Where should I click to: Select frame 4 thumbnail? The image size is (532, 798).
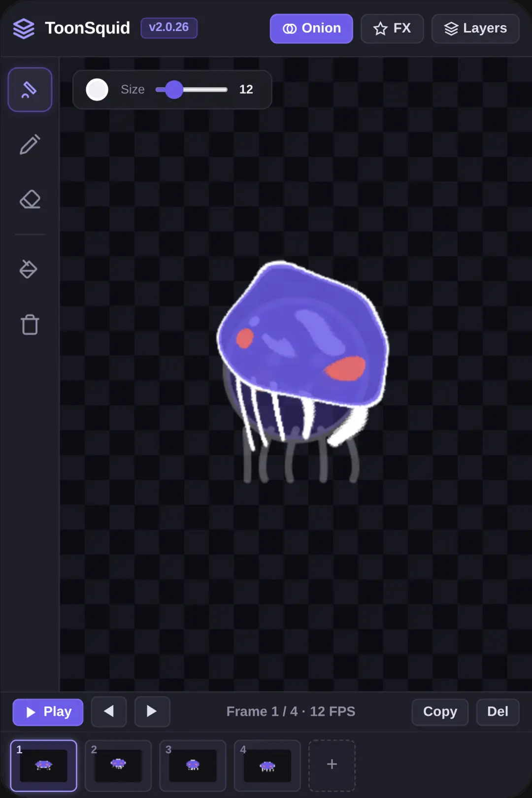click(267, 765)
